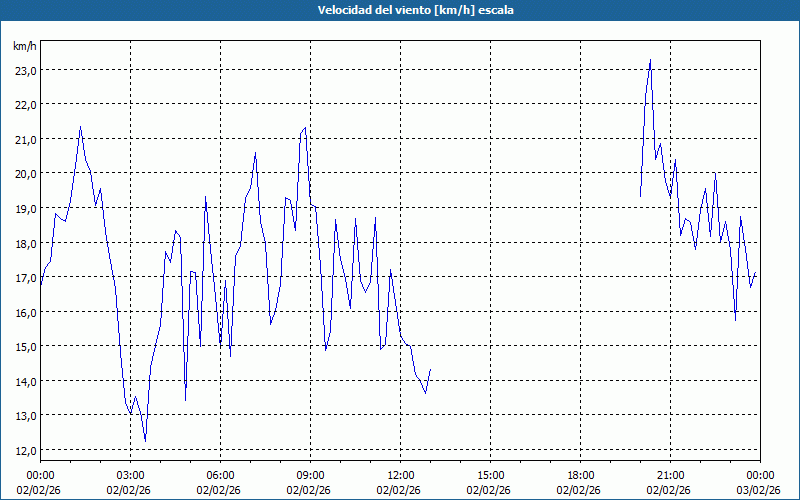The width and height of the screenshot is (800, 500).
Task: Pick the 09:00 marker on the time axis
Action: click(310, 474)
